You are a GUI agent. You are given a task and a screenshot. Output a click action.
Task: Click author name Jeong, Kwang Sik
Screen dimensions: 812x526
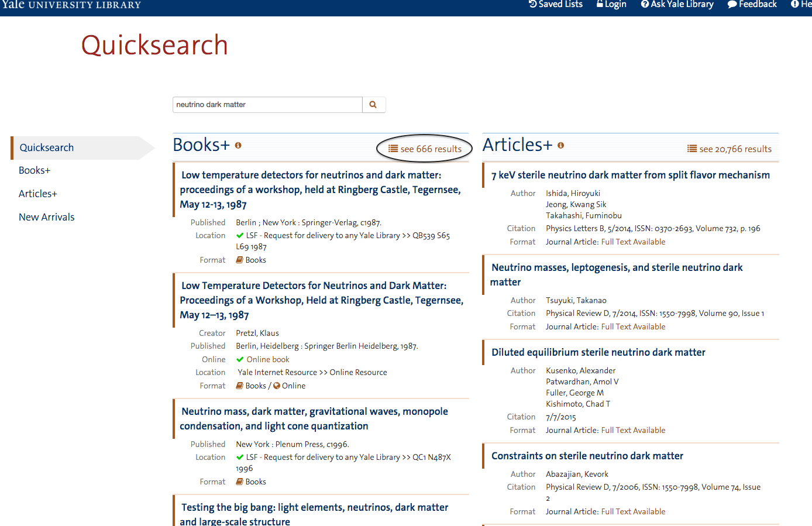point(576,204)
